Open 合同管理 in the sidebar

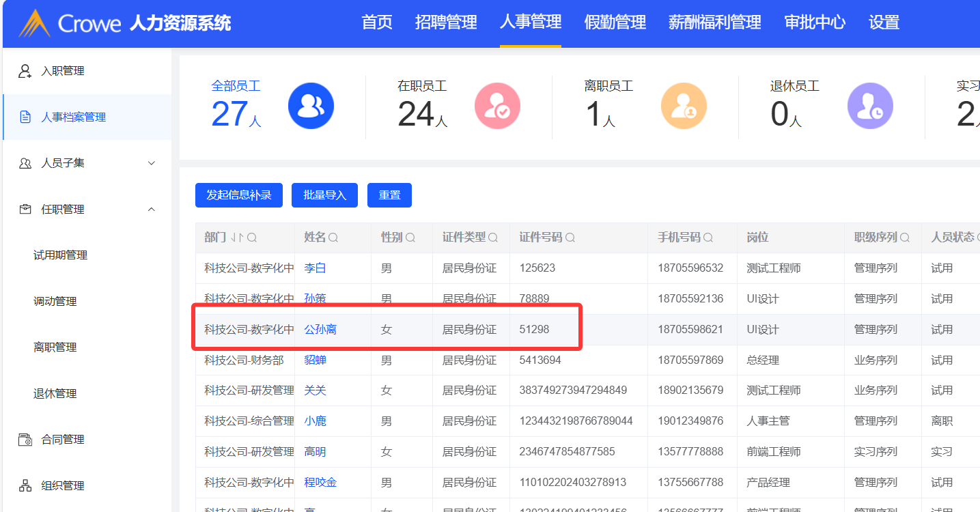tap(63, 440)
